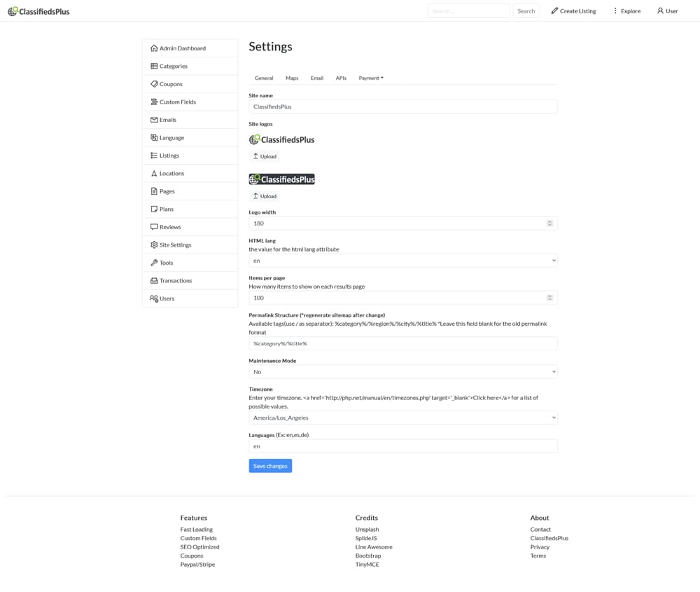Expand the Maintenance Mode dropdown

pyautogui.click(x=402, y=372)
